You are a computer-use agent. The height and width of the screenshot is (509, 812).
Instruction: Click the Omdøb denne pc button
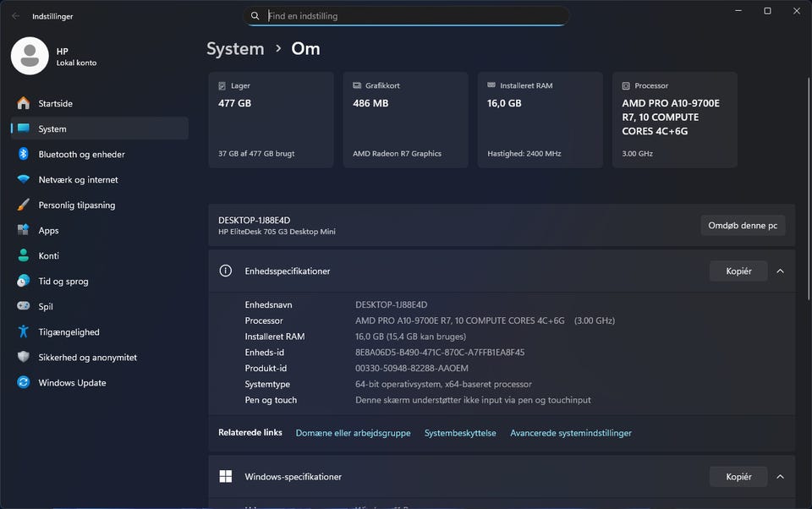click(x=743, y=226)
